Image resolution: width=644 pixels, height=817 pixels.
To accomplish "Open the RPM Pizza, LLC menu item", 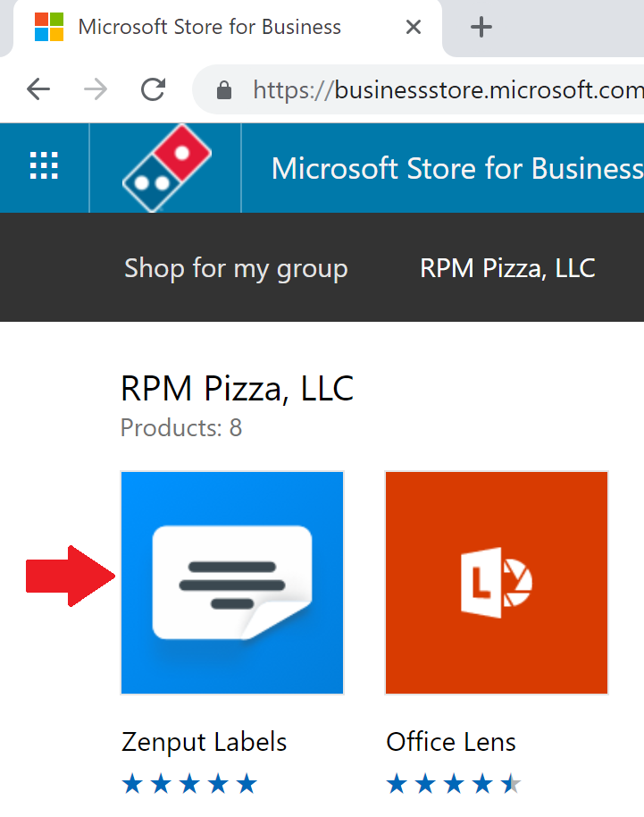I will [507, 268].
